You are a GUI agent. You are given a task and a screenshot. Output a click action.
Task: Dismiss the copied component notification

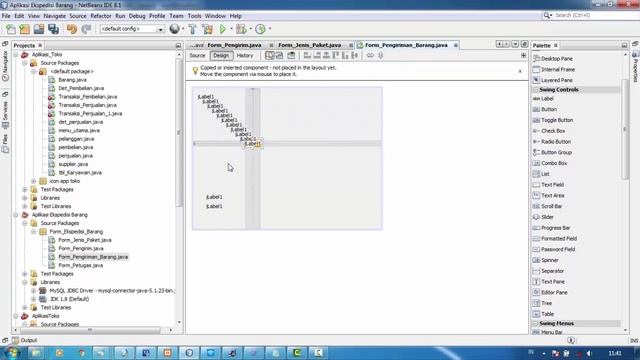click(x=520, y=71)
